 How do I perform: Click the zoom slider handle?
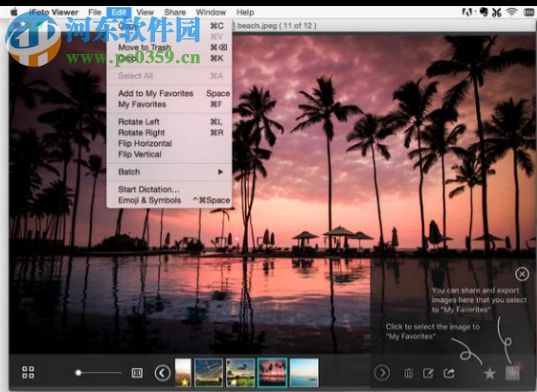[78, 372]
